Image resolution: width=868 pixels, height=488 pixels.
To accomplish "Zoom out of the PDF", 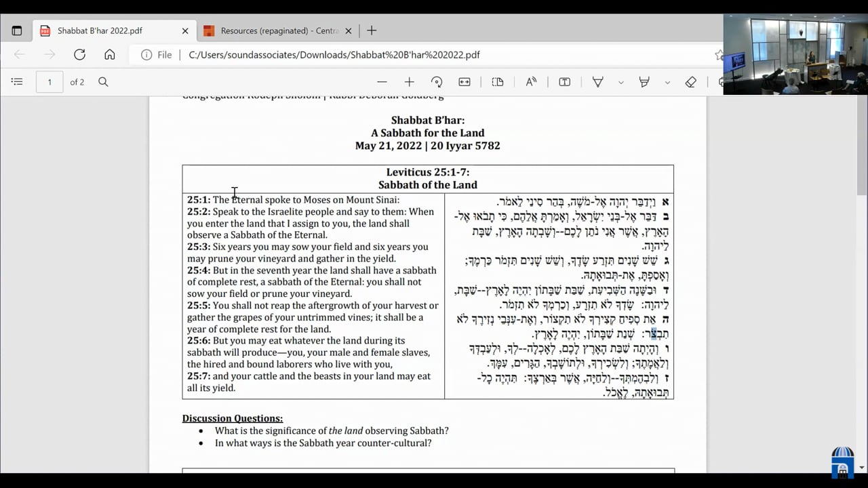I will [382, 82].
